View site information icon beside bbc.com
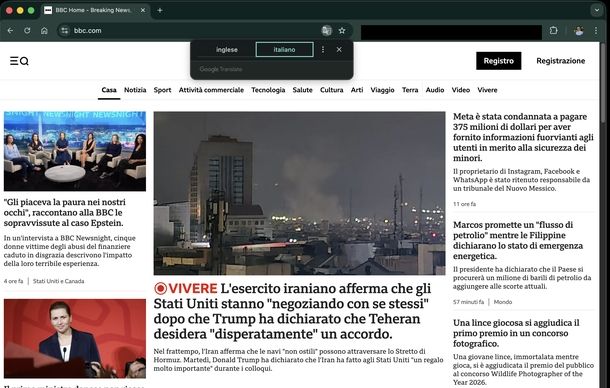 65,30
